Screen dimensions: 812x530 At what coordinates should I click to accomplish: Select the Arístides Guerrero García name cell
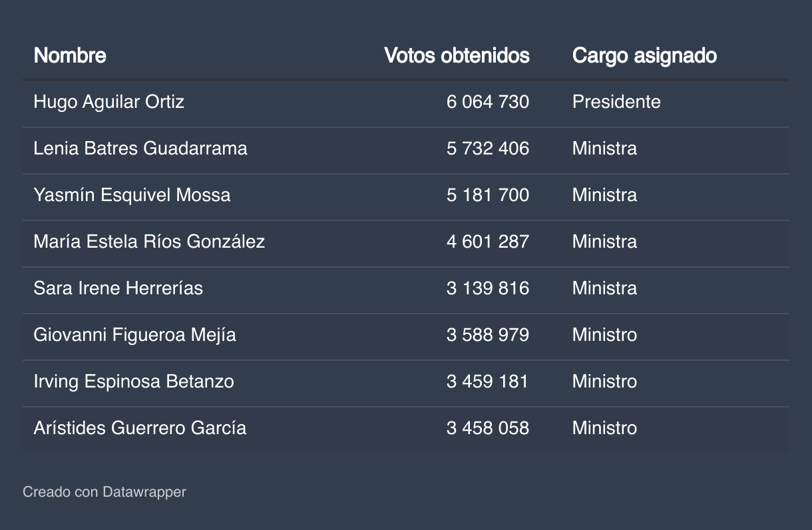click(x=140, y=428)
